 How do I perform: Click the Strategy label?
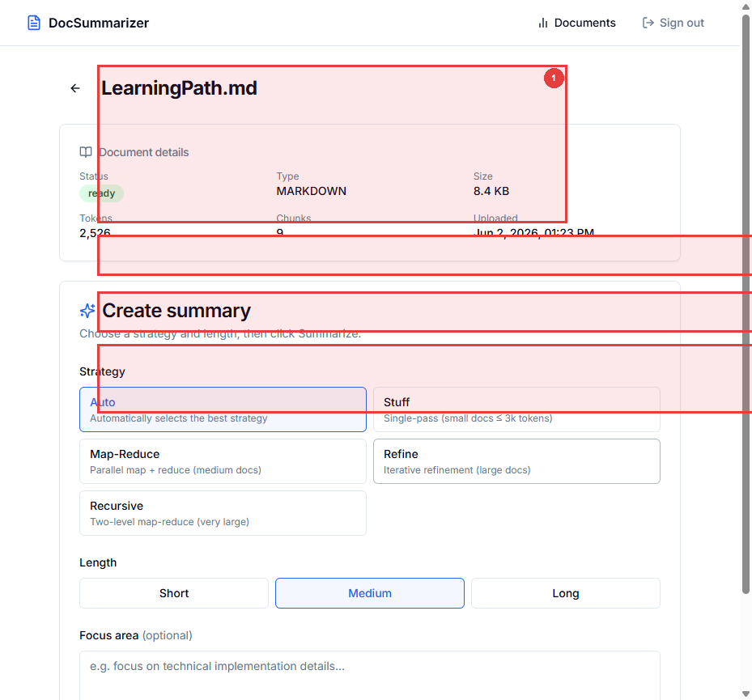pyautogui.click(x=102, y=371)
